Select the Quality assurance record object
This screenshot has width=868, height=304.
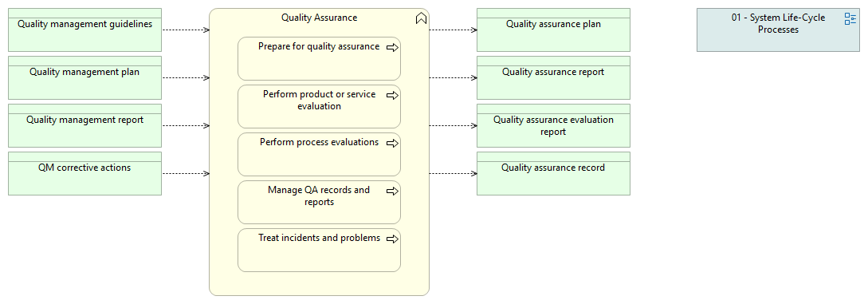coord(554,173)
